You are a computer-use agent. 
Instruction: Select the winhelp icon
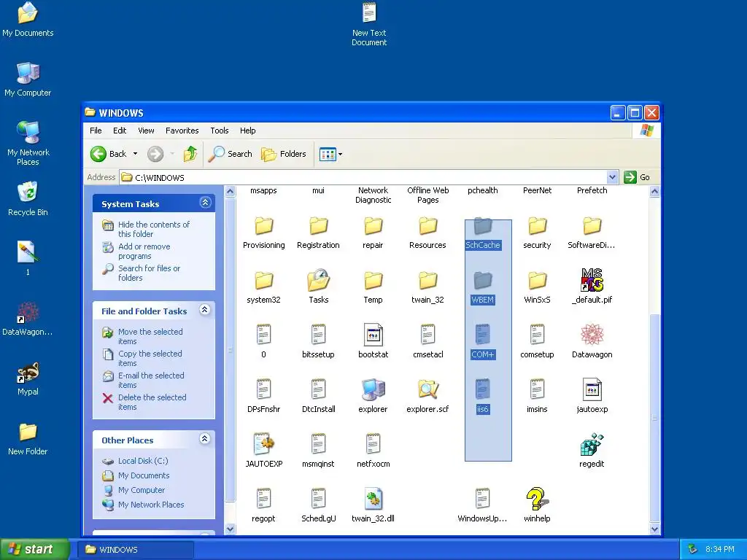(537, 499)
